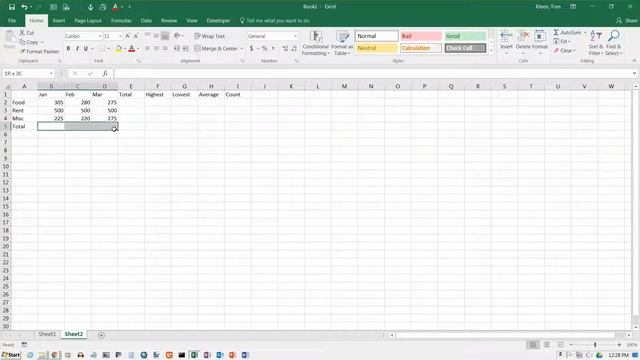This screenshot has width=640, height=360.
Task: Toggle Middle Align in Alignment group
Action: click(156, 36)
